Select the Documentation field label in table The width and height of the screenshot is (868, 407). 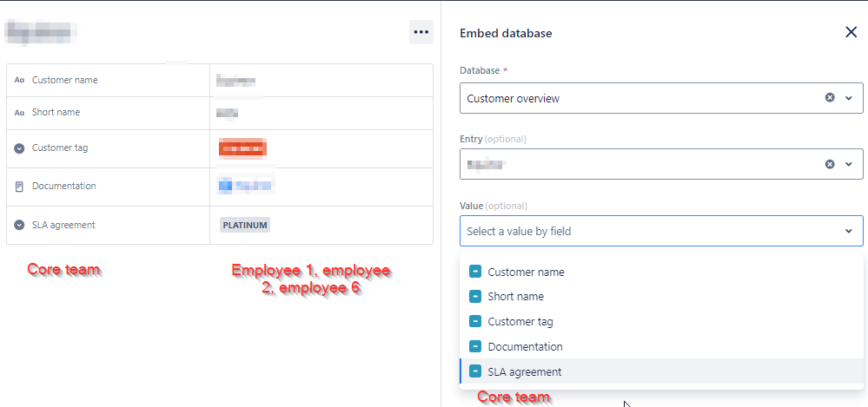coord(64,186)
